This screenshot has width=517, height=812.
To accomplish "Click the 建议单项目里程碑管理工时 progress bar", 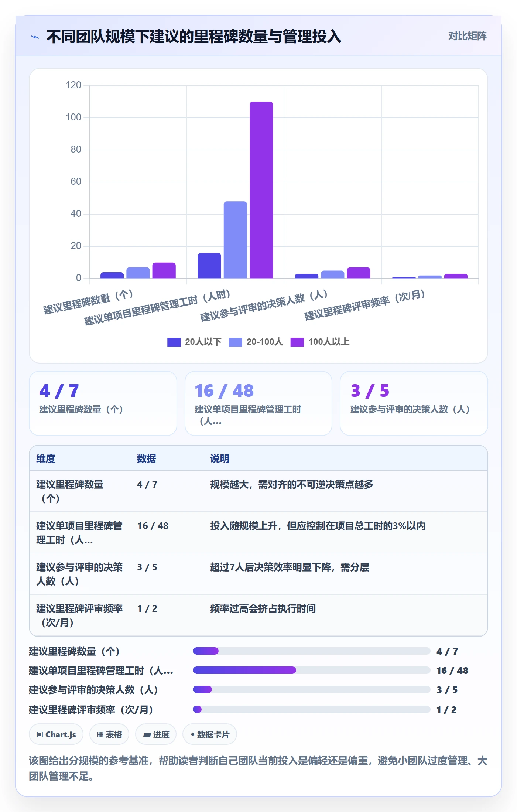I will [312, 670].
